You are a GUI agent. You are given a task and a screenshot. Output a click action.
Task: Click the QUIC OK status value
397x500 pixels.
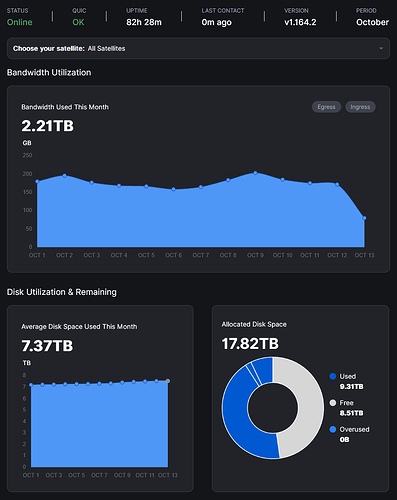78,22
